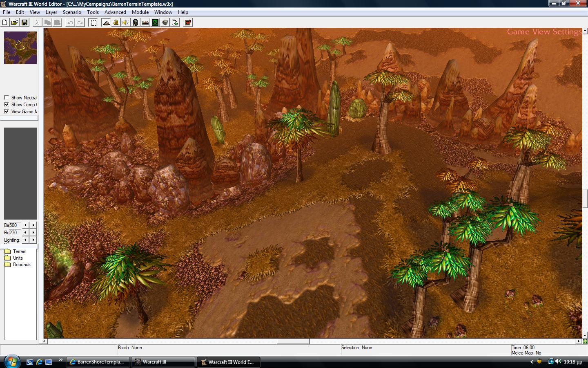Open the Window menu
Image resolution: width=588 pixels, height=368 pixels.
[163, 12]
